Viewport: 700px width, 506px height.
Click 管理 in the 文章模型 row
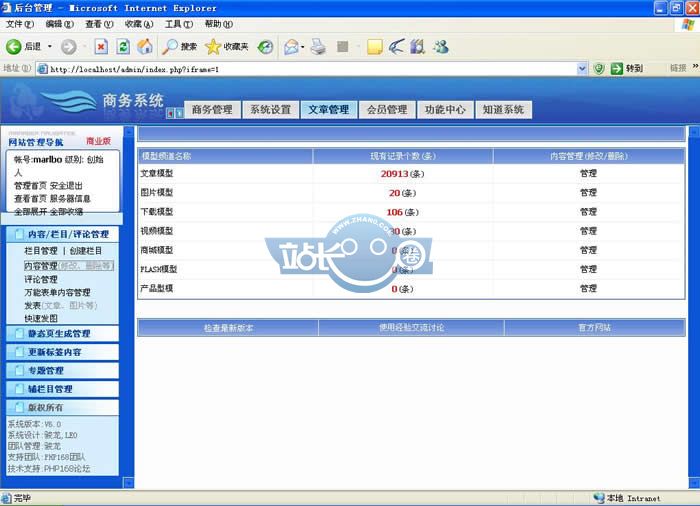pyautogui.click(x=588, y=173)
